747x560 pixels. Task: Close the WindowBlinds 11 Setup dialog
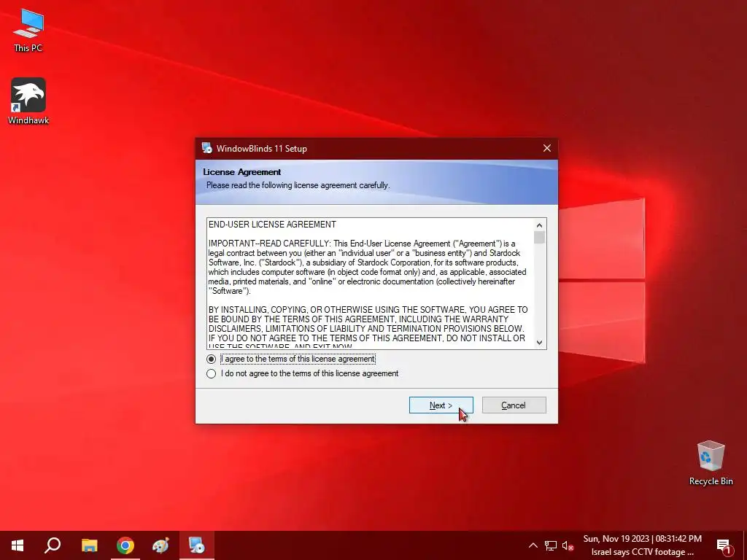click(547, 148)
